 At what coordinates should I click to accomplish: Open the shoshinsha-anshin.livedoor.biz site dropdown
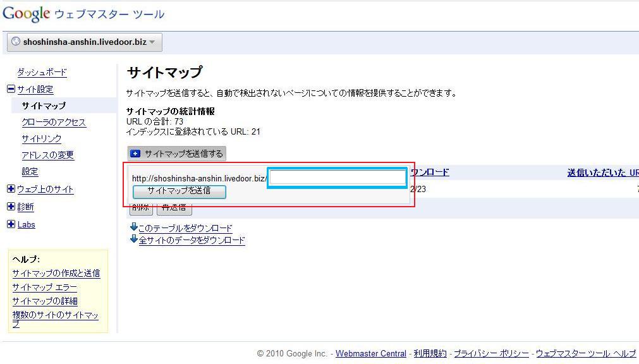coord(85,42)
